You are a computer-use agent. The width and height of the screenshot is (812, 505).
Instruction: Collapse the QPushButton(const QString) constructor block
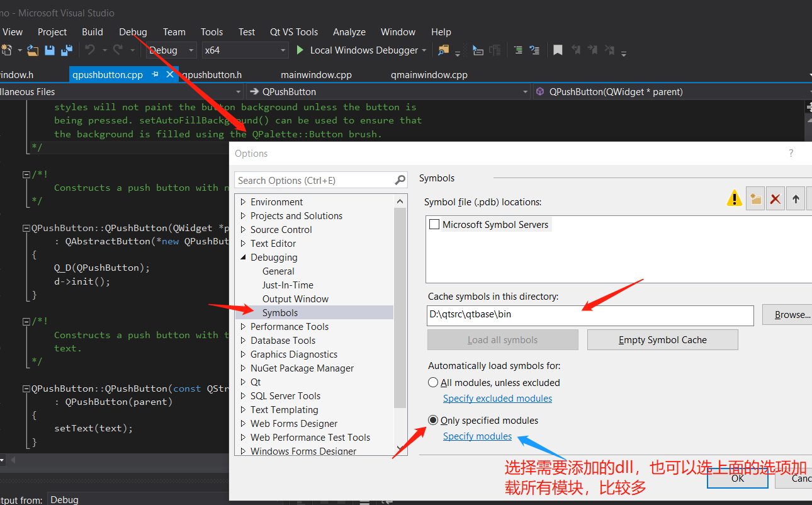(x=26, y=389)
